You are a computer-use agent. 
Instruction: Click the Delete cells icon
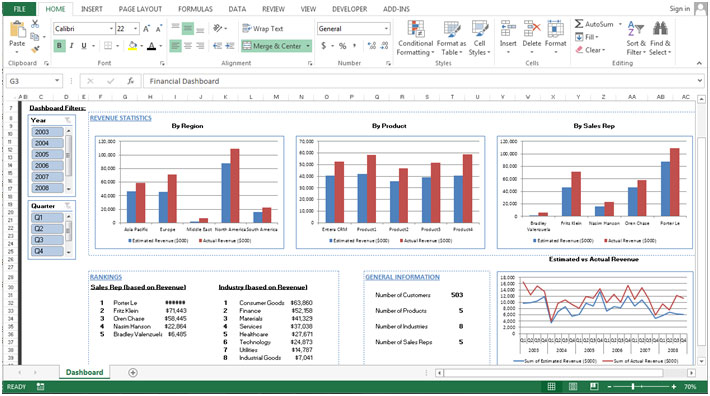(x=532, y=29)
